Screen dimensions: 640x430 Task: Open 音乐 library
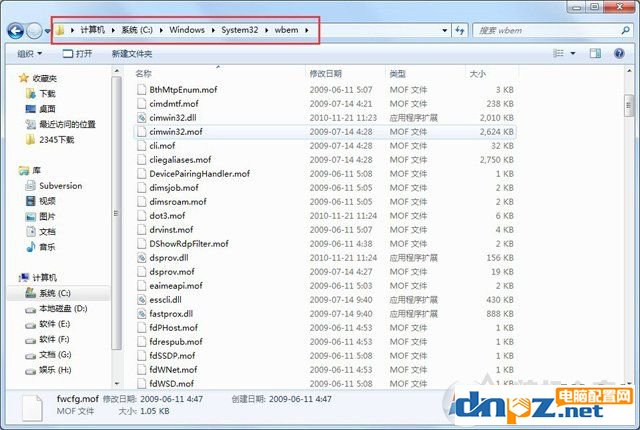click(47, 247)
